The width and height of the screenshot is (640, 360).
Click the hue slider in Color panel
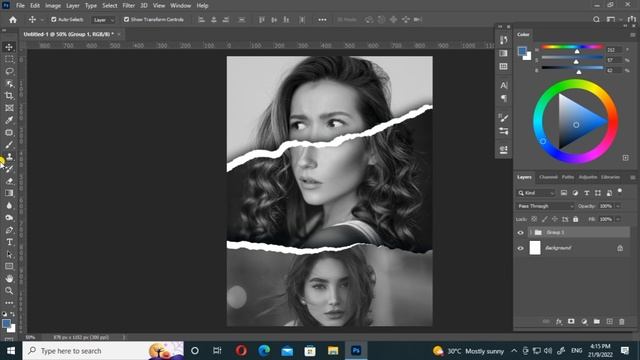(x=572, y=47)
